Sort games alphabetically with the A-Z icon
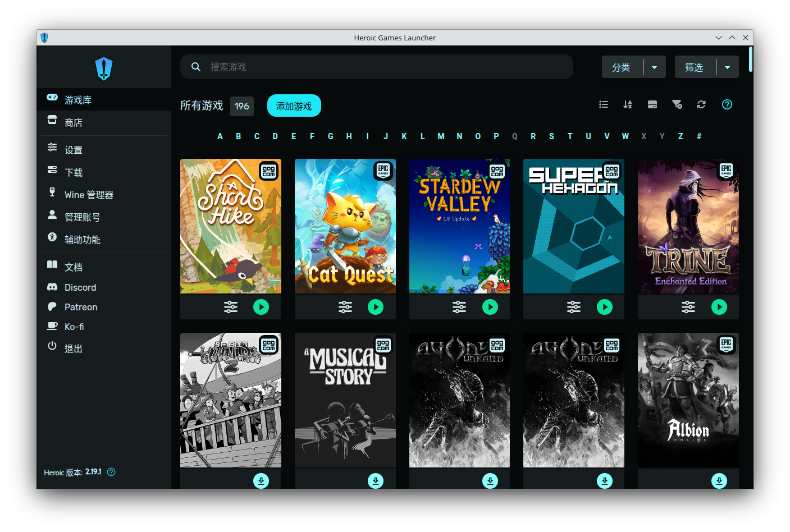Image resolution: width=790 pixels, height=532 pixels. (x=628, y=104)
